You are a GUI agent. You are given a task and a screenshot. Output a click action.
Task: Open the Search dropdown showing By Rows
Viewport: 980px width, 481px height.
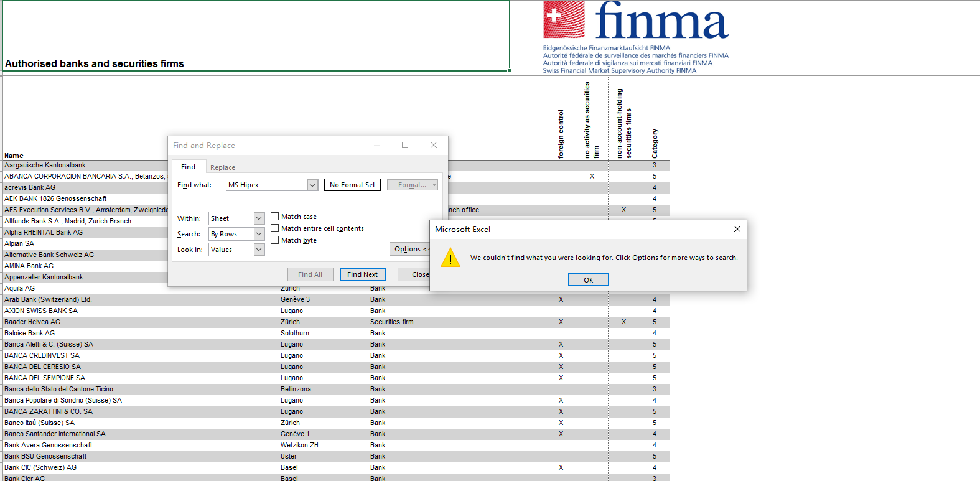pos(259,234)
